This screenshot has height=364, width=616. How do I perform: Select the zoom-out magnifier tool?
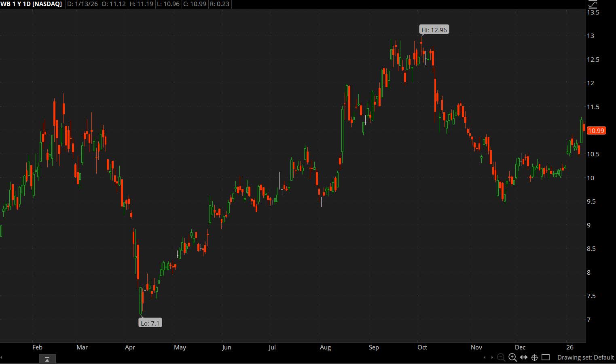click(x=501, y=357)
